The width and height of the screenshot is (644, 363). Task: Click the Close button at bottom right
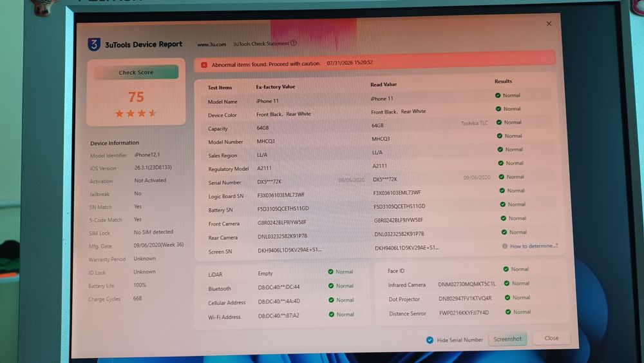pyautogui.click(x=551, y=338)
